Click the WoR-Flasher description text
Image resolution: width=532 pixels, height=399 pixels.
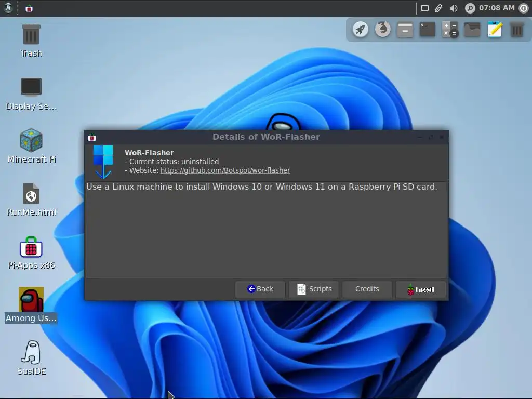click(x=262, y=187)
